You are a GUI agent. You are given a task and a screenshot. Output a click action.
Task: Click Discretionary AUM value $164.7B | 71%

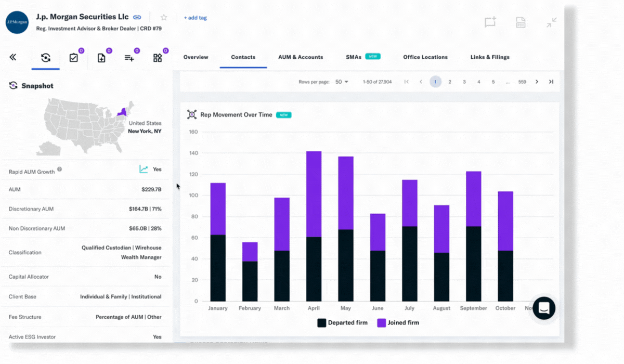[x=145, y=209]
